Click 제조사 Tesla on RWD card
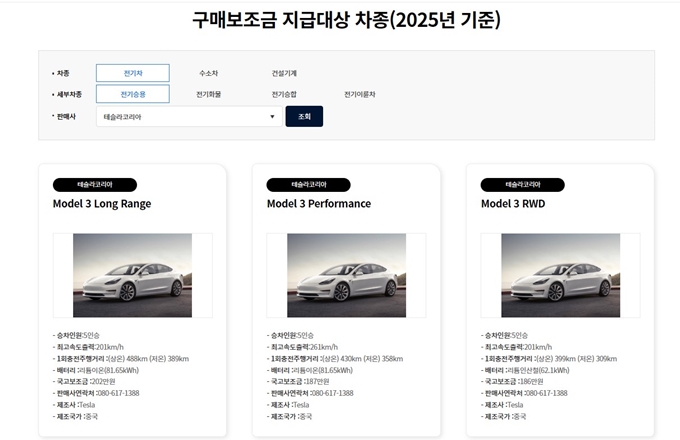The image size is (680, 440). [x=502, y=405]
